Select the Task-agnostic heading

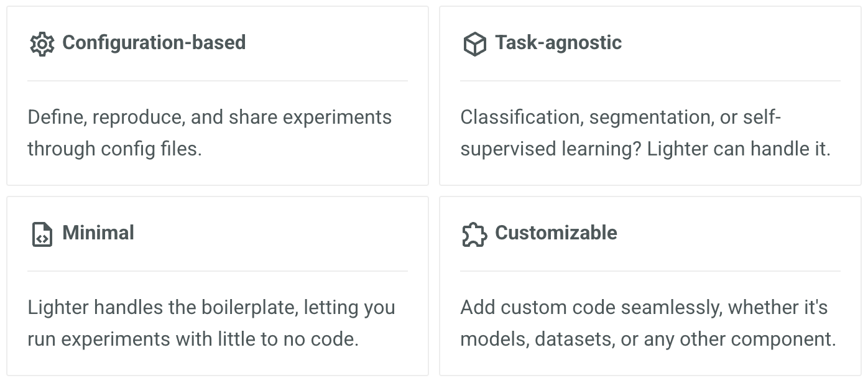coord(558,42)
